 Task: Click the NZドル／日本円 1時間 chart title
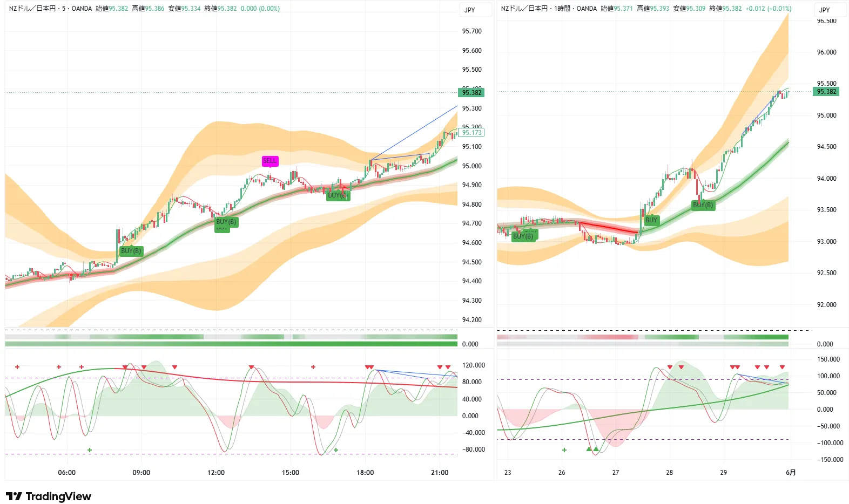[549, 9]
